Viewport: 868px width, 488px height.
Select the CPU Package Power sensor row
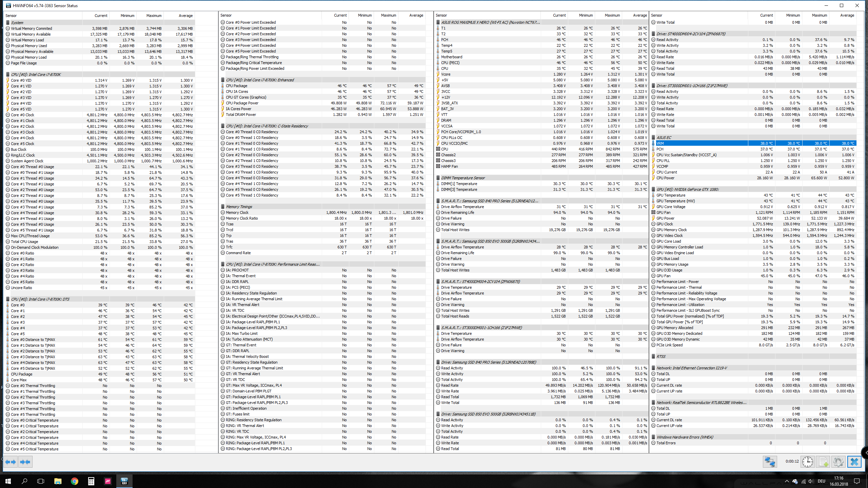pos(242,103)
